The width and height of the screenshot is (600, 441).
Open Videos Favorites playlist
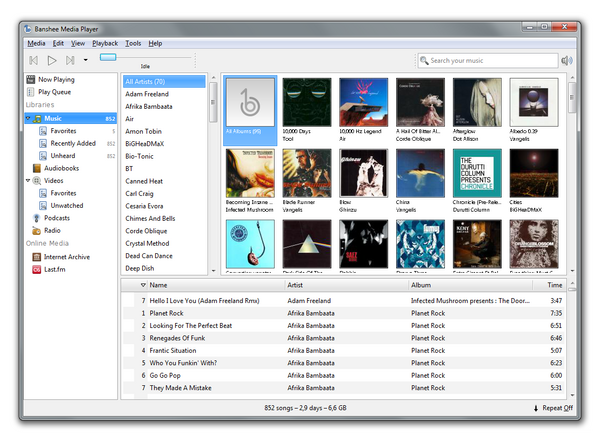coord(71,193)
